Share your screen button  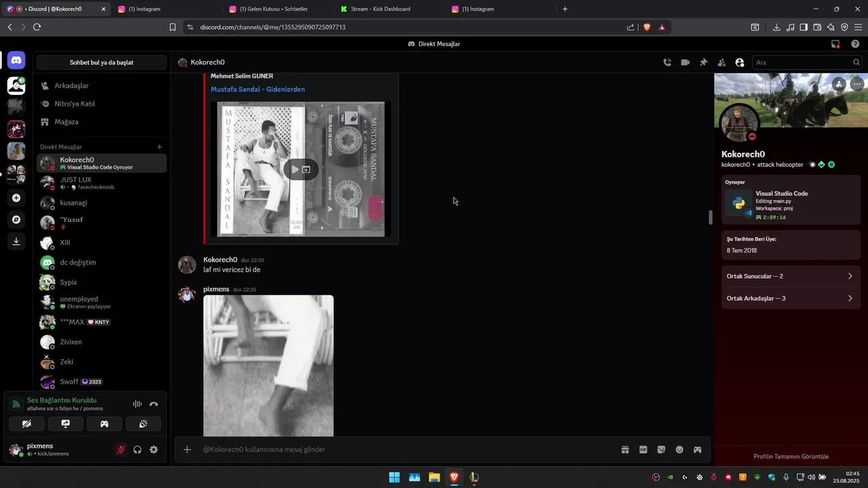click(x=66, y=424)
